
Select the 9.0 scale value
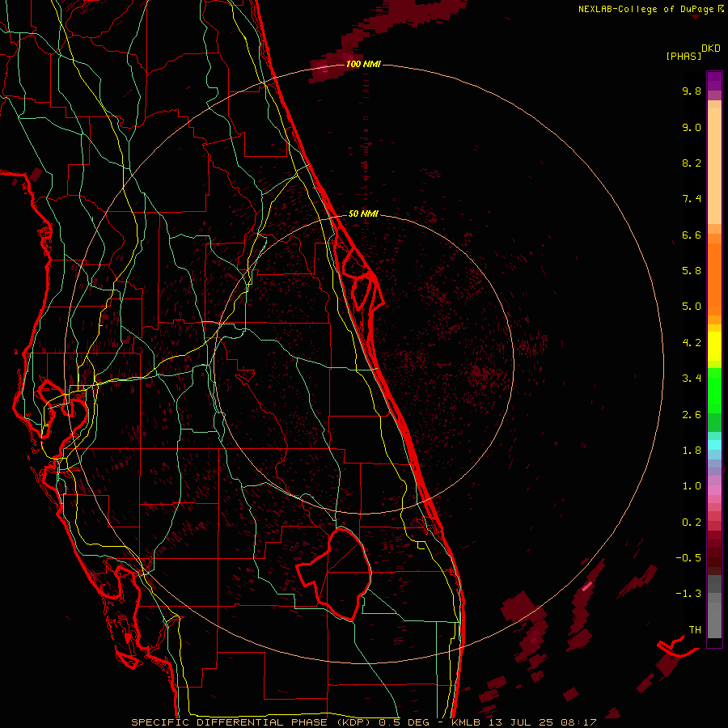(692, 127)
